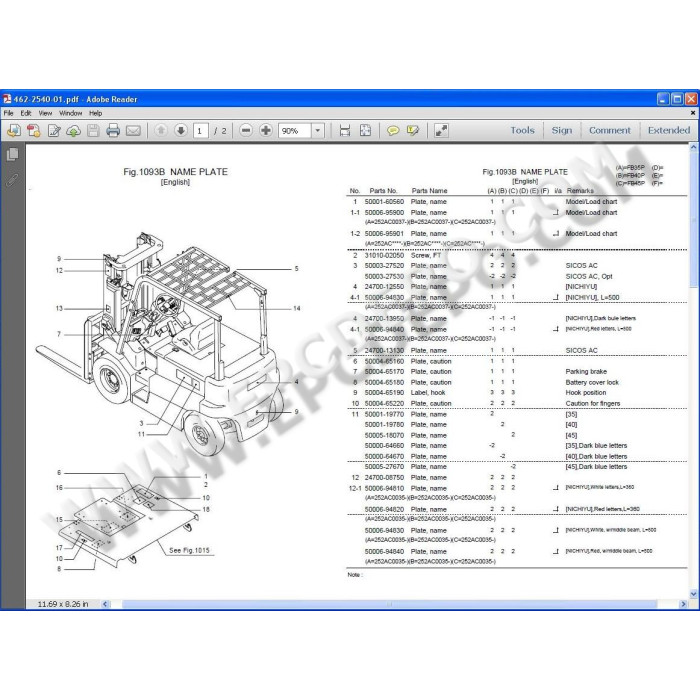Click the Read mode expand icon
The image size is (700, 700).
pyautogui.click(x=441, y=131)
